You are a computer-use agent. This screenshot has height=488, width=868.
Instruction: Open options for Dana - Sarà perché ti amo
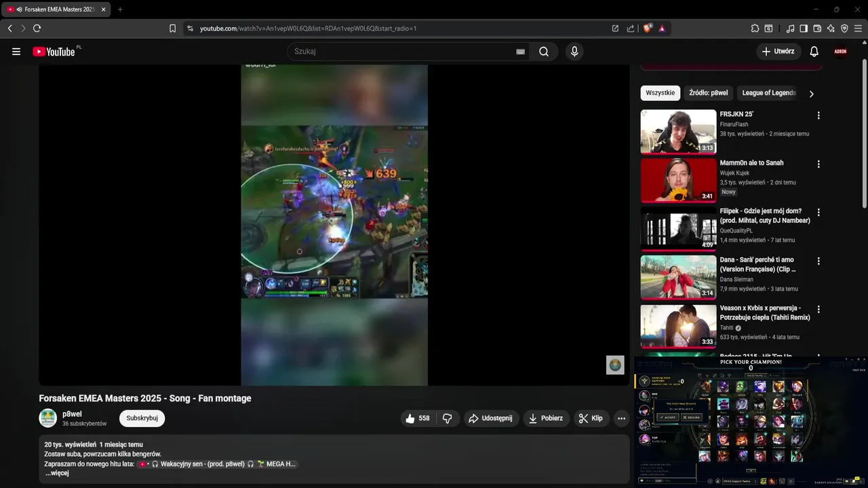(x=818, y=261)
